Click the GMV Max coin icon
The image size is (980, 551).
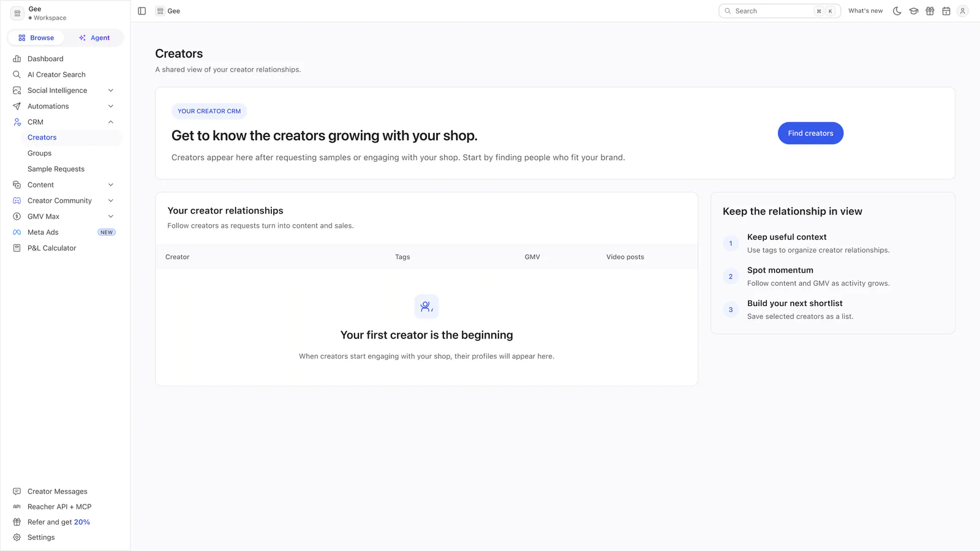[x=17, y=217]
